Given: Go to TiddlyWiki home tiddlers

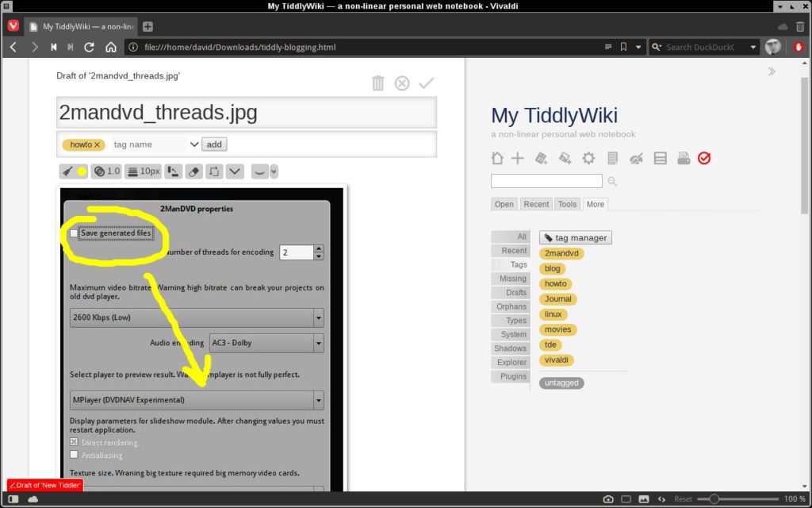Looking at the screenshot, I should coord(497,158).
